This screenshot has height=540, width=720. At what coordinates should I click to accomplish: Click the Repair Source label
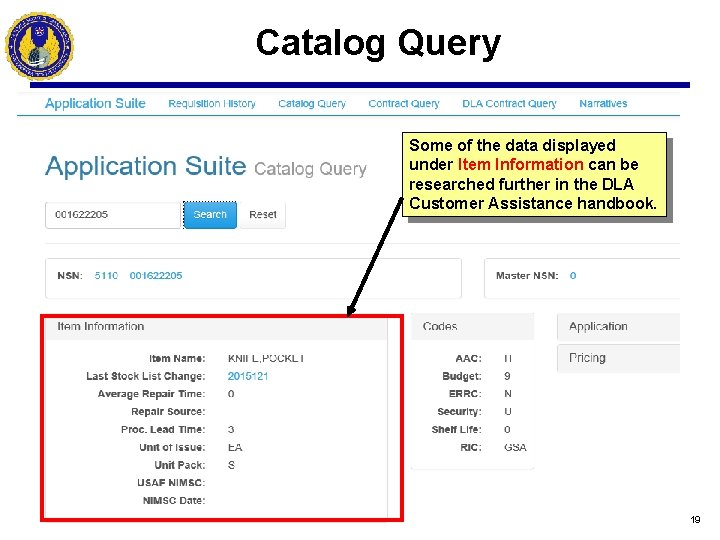(x=168, y=411)
